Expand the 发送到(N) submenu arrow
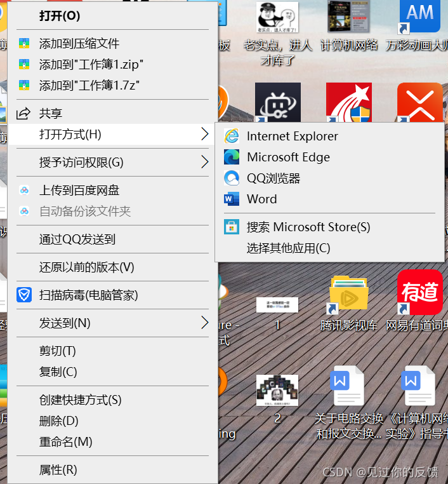448x484 pixels. [205, 323]
